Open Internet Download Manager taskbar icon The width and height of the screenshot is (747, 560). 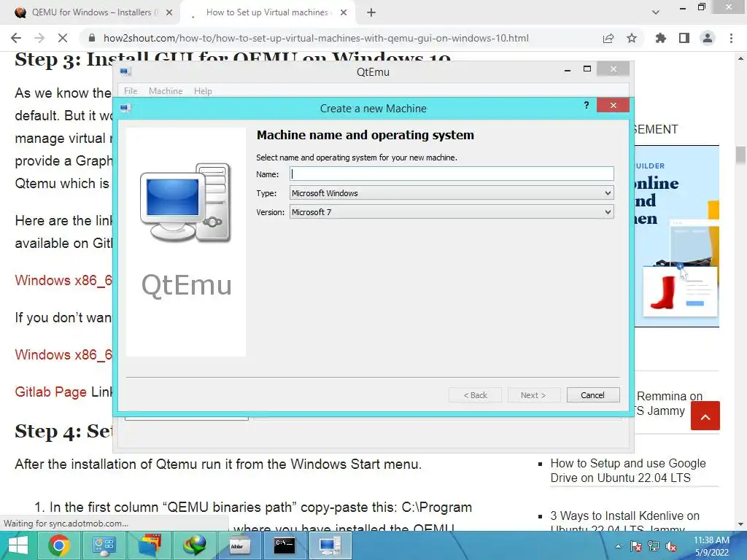[194, 545]
